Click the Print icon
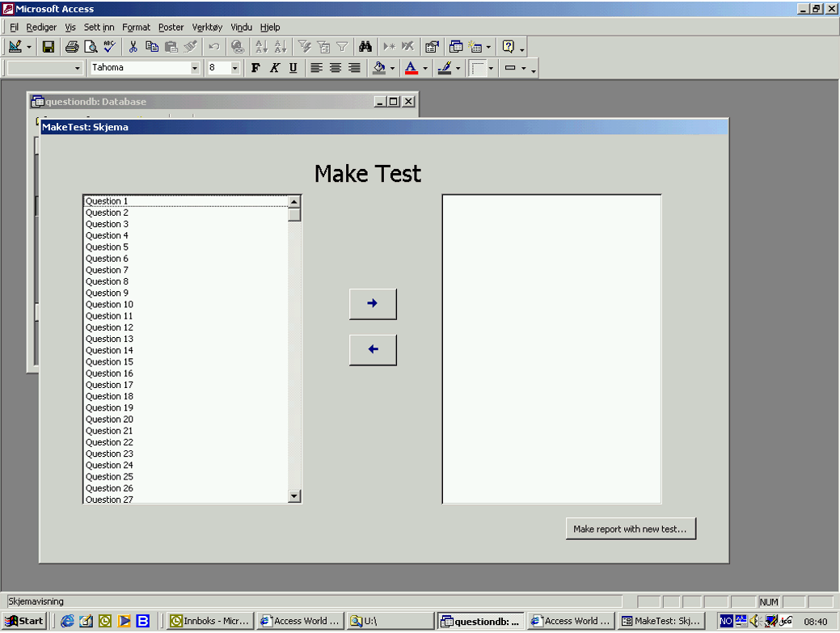The width and height of the screenshot is (840, 633). pos(72,47)
